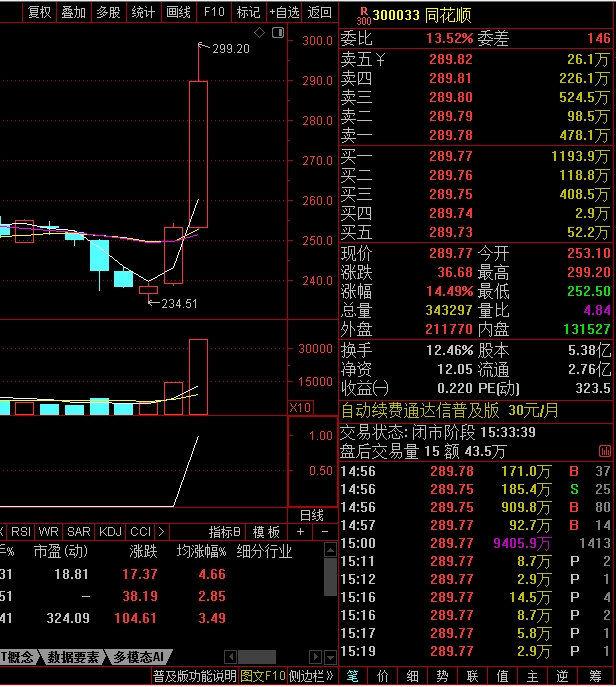
Task: Sort by the 细分行业 column header
Action: 264,551
